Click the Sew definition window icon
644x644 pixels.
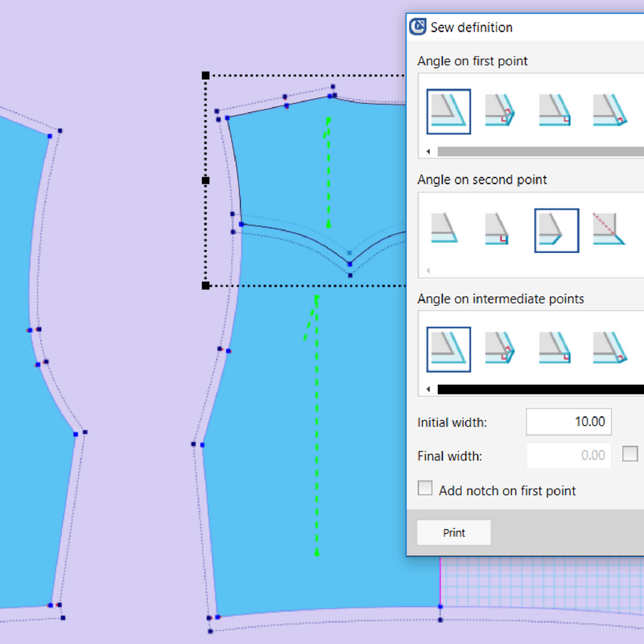418,27
